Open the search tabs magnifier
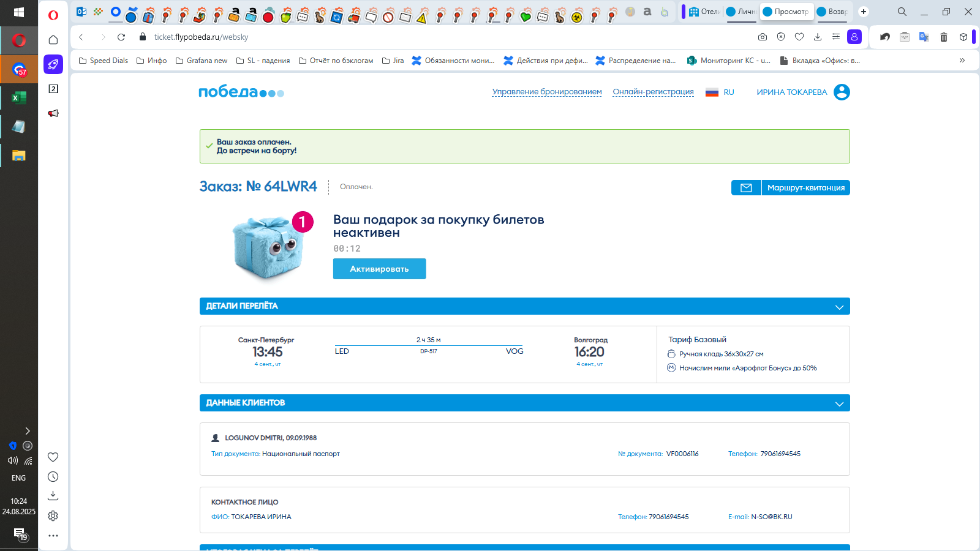 click(x=902, y=12)
